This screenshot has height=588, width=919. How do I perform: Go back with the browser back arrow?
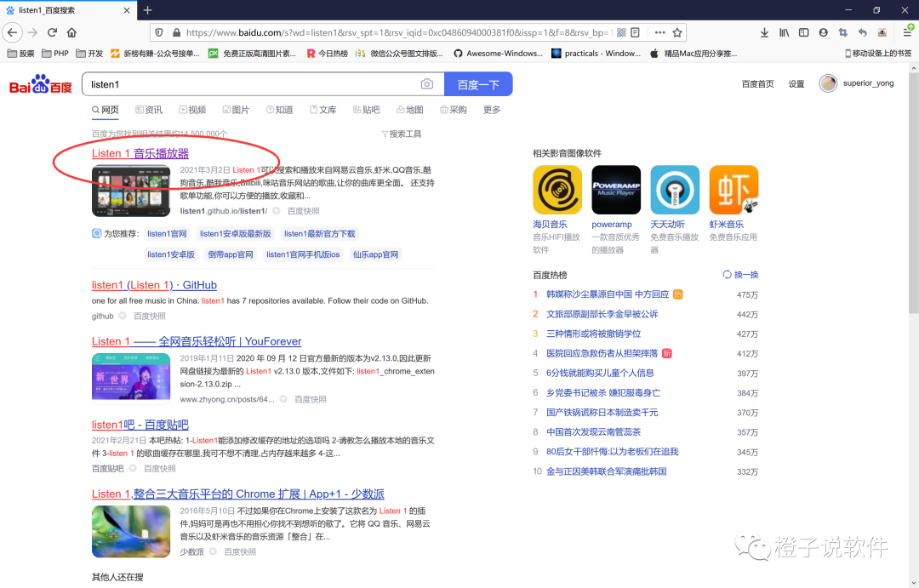tap(12, 32)
